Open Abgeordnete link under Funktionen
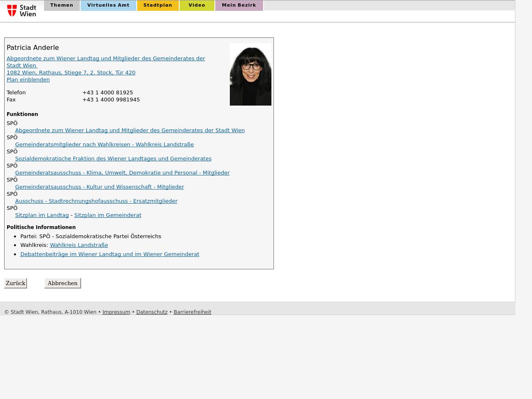The height and width of the screenshot is (399, 532). (130, 130)
